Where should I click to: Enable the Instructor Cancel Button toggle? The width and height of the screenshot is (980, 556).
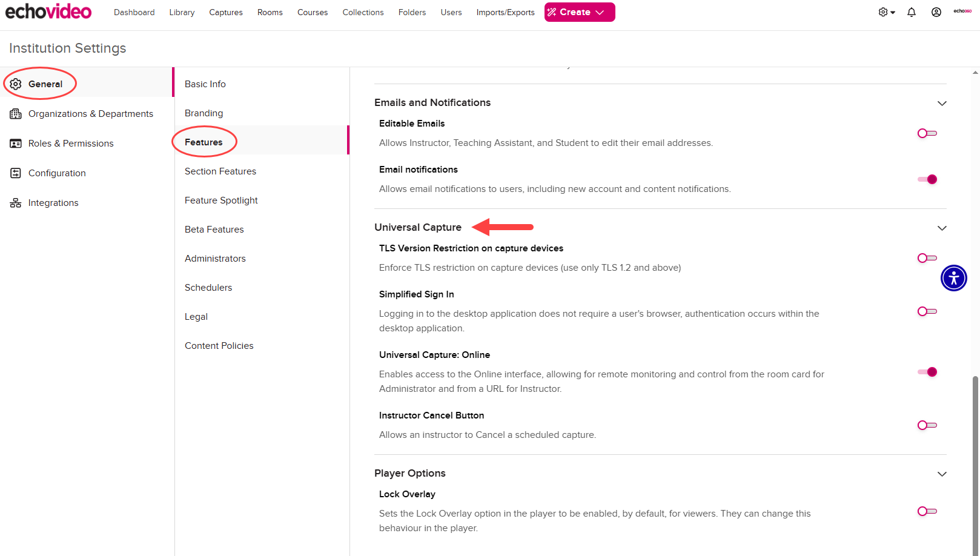[x=927, y=425]
